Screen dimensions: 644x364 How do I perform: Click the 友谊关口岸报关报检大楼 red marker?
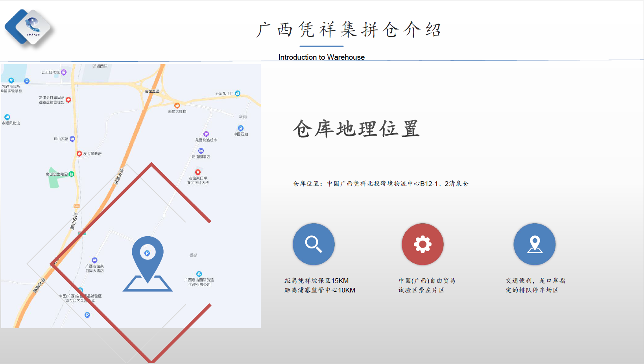point(198,172)
